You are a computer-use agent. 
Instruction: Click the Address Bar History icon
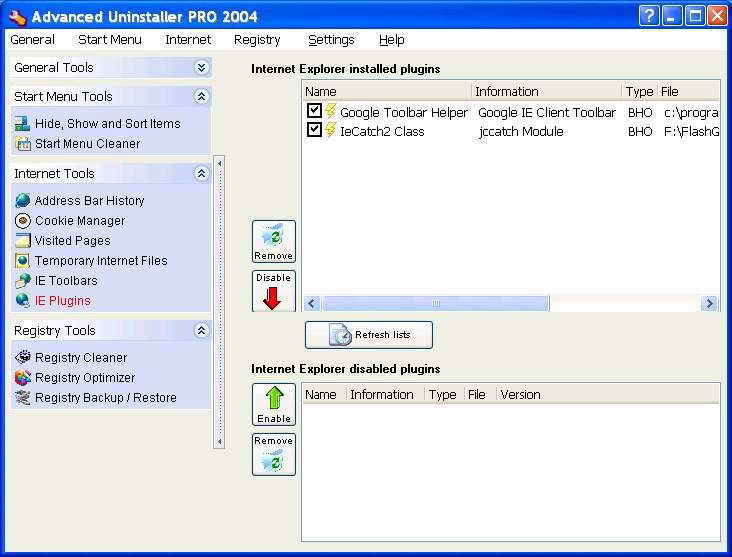(23, 201)
